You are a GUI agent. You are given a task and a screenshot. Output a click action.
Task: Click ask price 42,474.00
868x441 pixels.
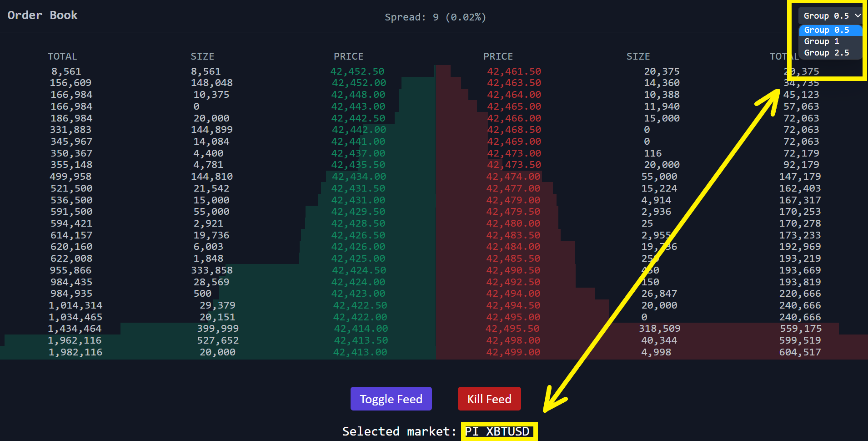[x=513, y=177]
